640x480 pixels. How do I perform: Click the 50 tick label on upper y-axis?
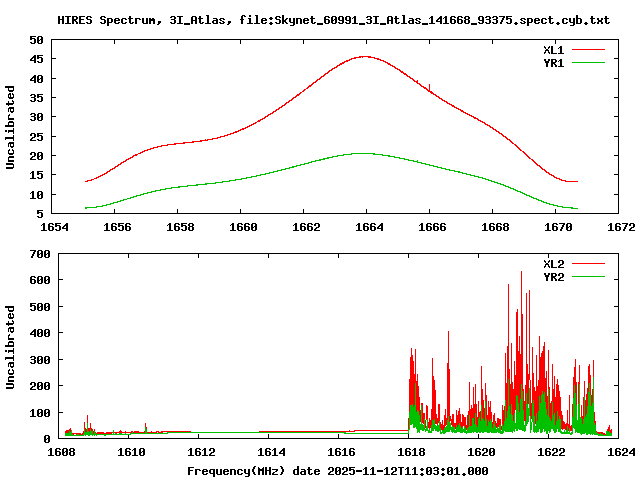point(36,40)
